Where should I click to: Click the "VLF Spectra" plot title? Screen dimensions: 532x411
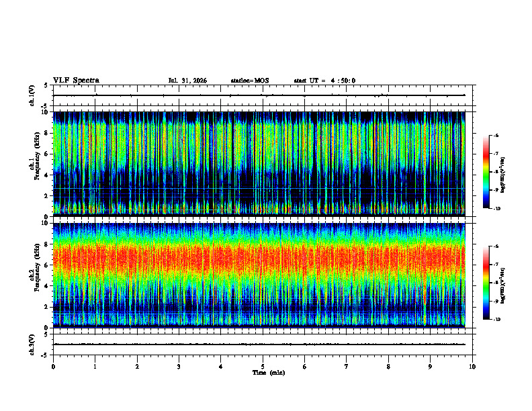point(77,81)
